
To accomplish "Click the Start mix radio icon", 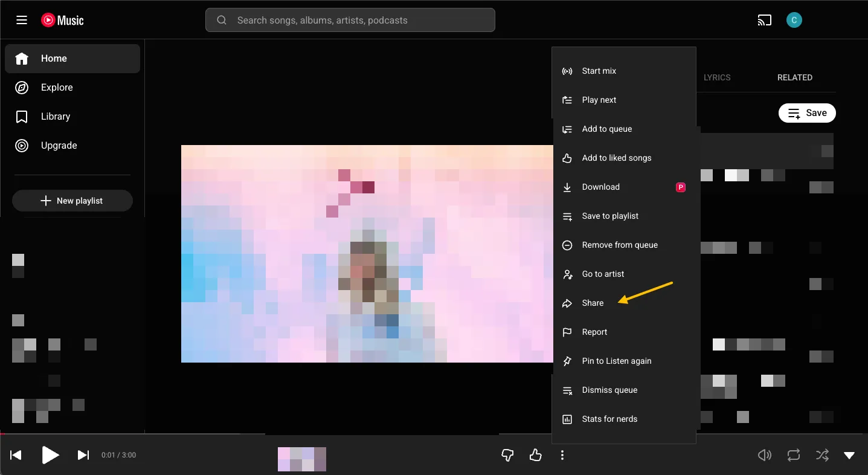I will coord(567,71).
